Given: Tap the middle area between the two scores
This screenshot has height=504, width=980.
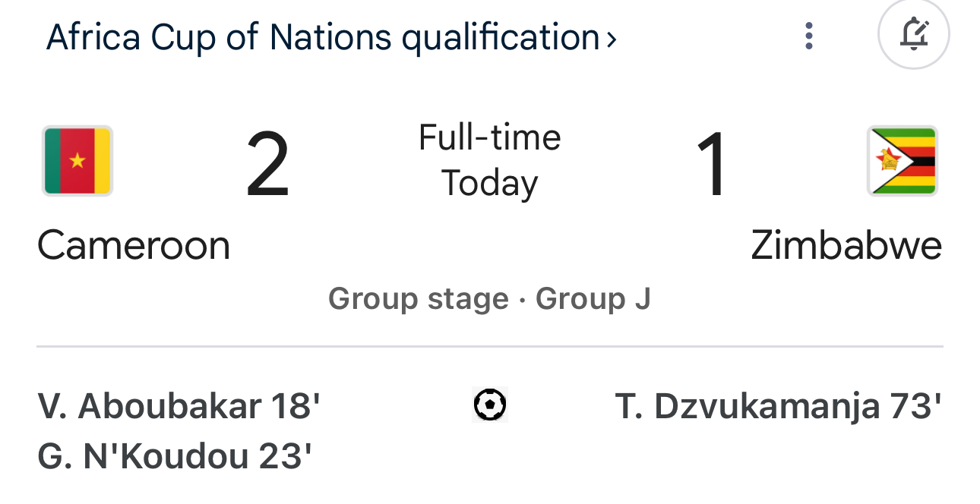Looking at the screenshot, I should point(490,161).
